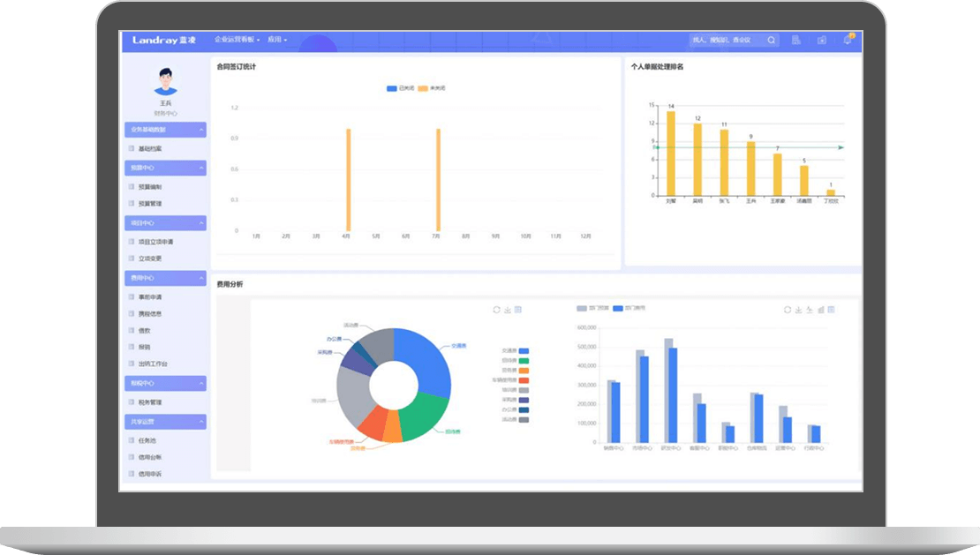The width and height of the screenshot is (980, 555).
Task: Open the 企业运营看板 dropdown menu
Action: [237, 41]
